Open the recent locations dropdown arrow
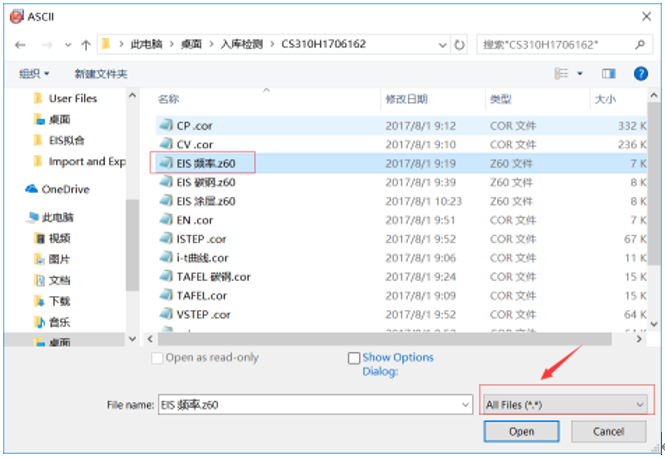 (68, 45)
